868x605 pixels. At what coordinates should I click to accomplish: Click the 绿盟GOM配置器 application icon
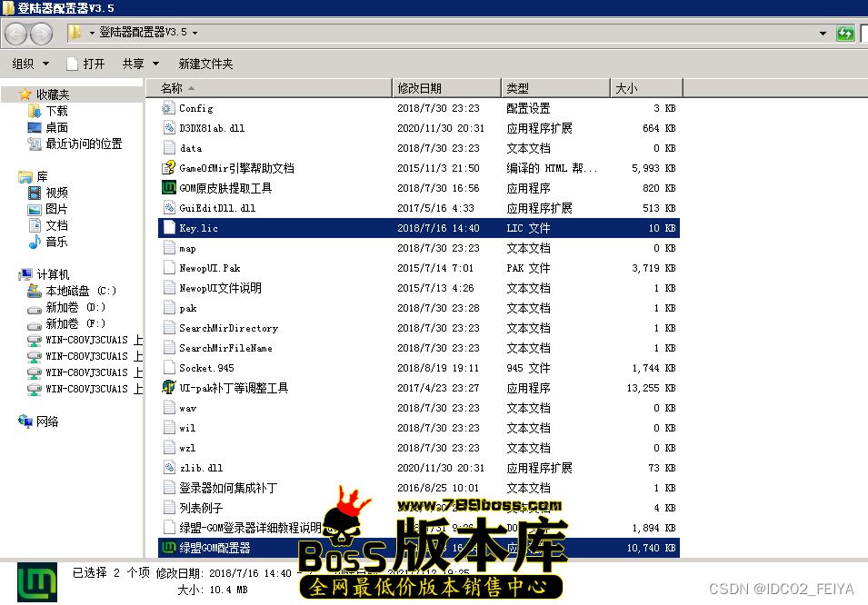click(168, 548)
